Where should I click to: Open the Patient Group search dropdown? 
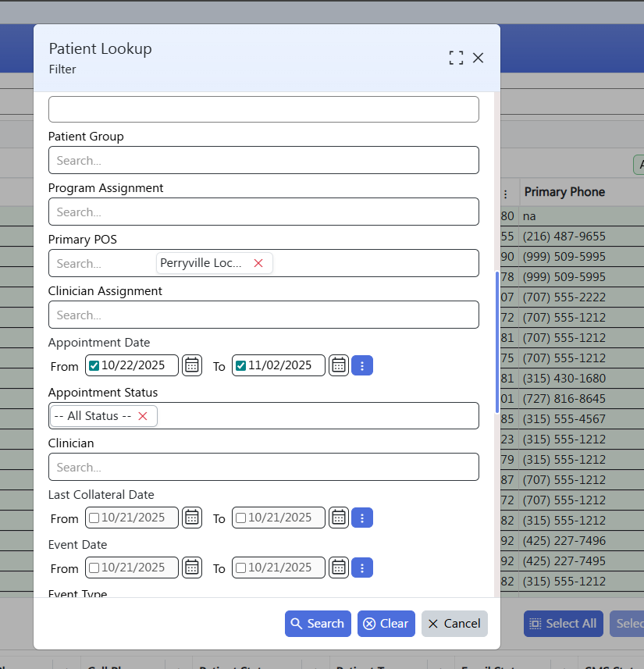pyautogui.click(x=264, y=160)
